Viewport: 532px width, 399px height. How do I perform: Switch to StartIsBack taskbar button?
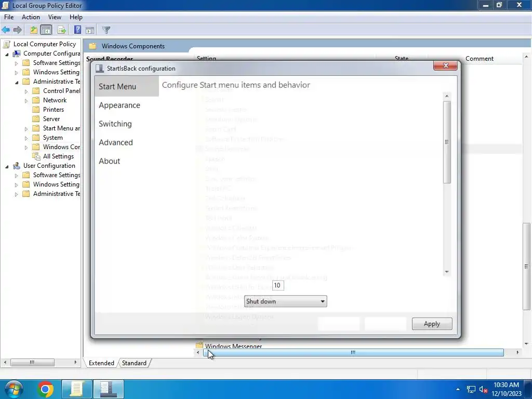(109, 389)
